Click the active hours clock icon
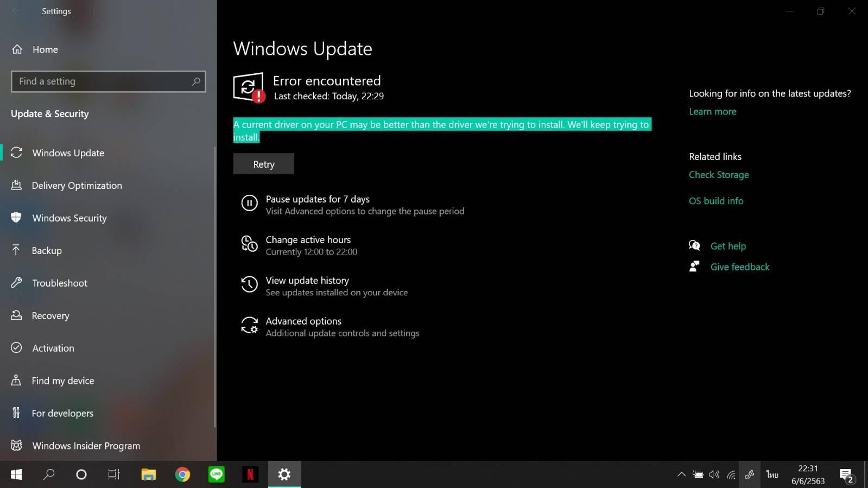The height and width of the screenshot is (488, 868). (249, 244)
